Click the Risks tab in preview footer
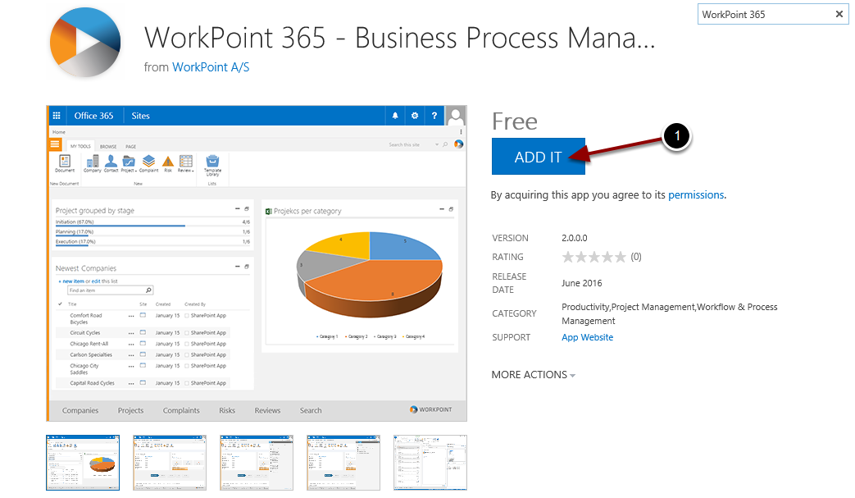 tap(227, 410)
